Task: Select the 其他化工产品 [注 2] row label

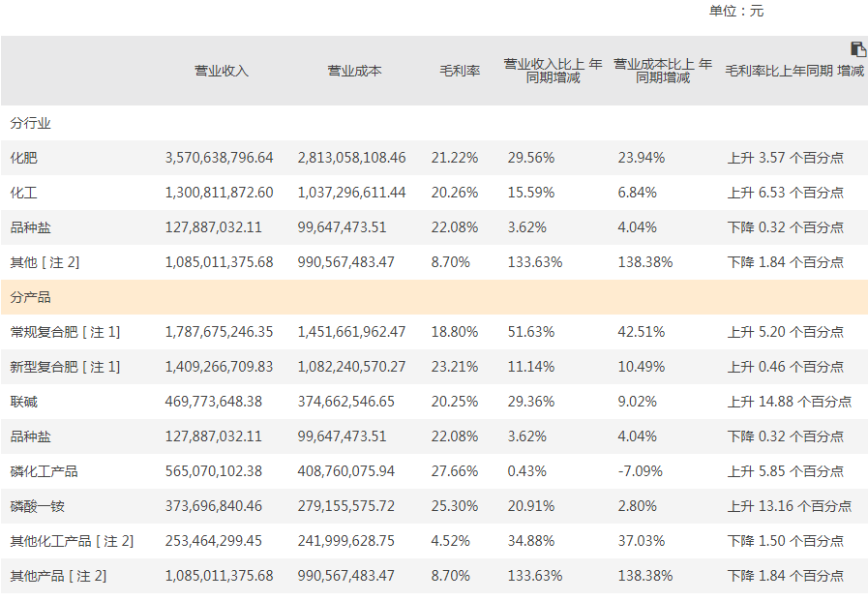Action: (x=72, y=541)
